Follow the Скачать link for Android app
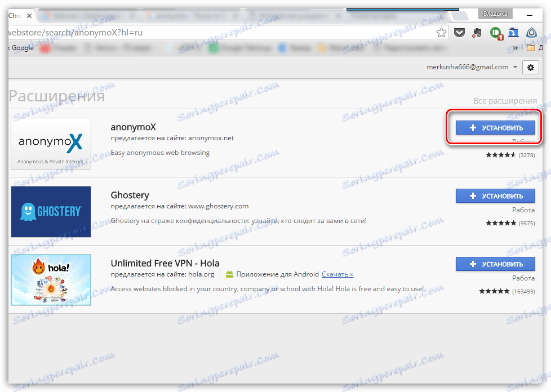The width and height of the screenshot is (551, 392). coord(337,274)
